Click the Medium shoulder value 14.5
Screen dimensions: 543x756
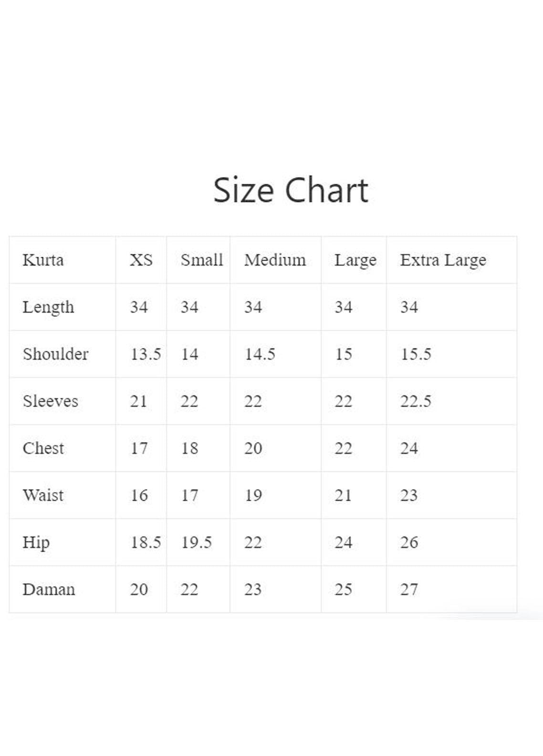260,354
